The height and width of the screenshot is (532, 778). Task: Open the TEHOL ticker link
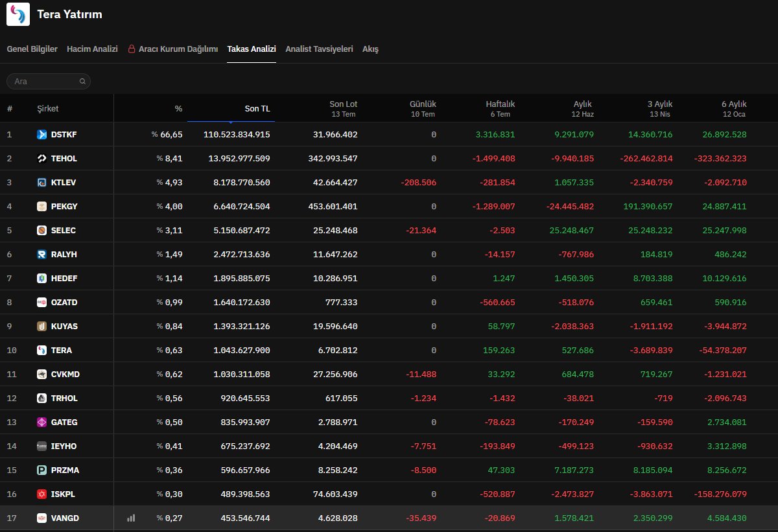pos(64,159)
